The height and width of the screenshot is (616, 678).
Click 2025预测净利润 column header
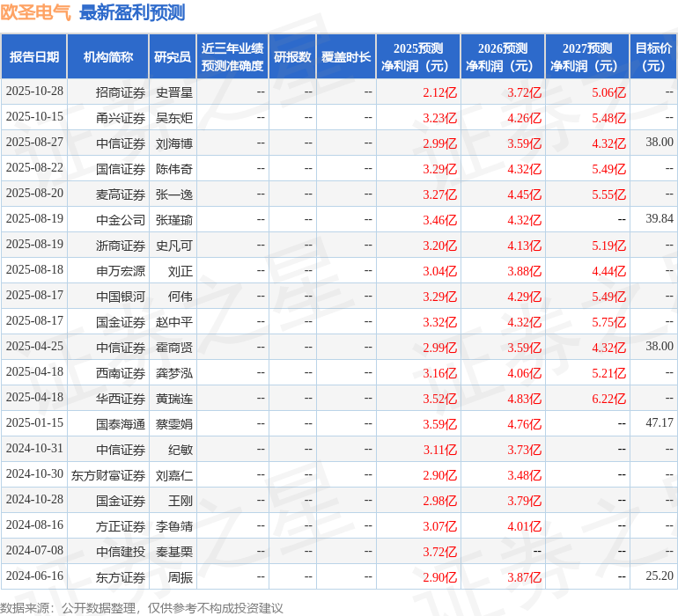click(x=418, y=57)
